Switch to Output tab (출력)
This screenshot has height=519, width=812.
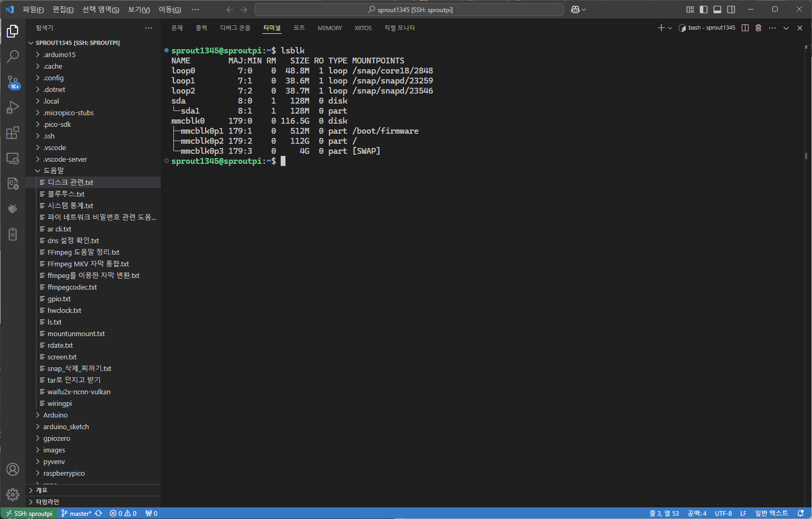pos(201,28)
